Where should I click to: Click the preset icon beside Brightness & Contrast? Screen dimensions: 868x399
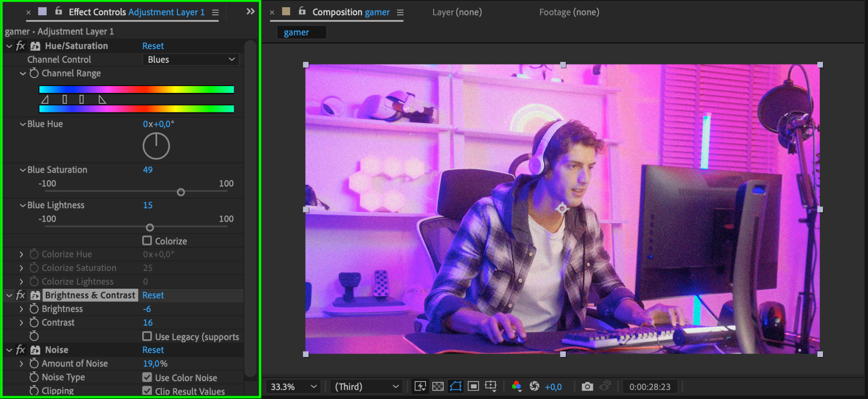click(x=36, y=295)
